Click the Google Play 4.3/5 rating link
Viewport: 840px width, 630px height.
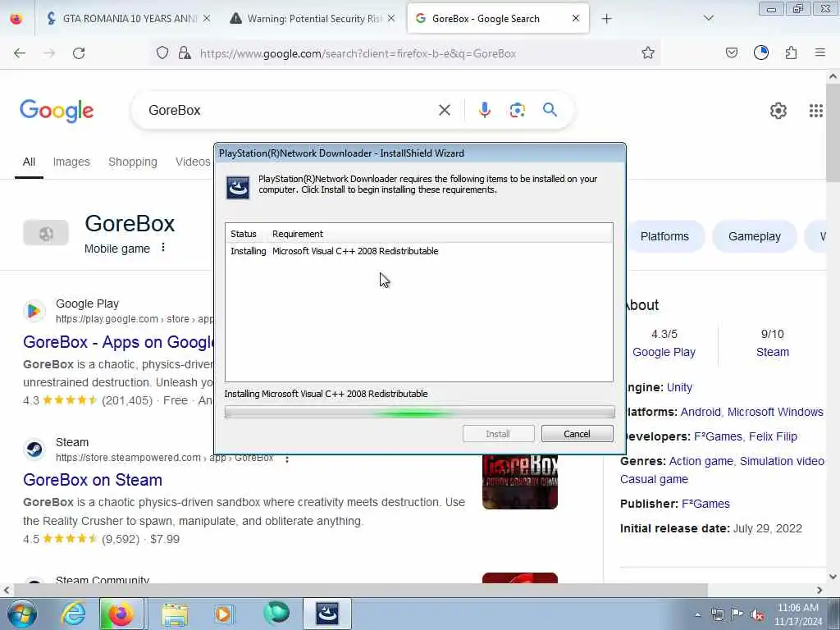coord(664,352)
